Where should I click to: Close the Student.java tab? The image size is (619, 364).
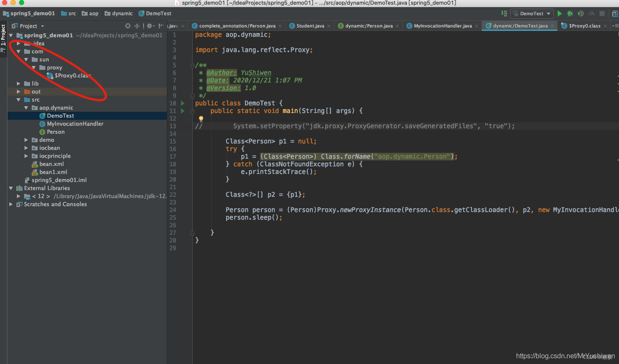tap(329, 26)
